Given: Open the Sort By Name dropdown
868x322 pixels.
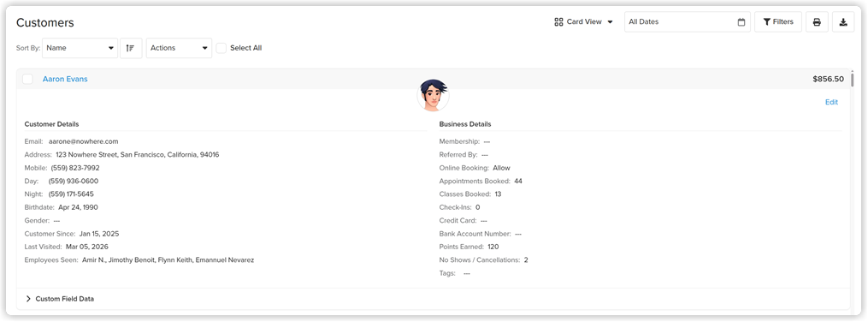Looking at the screenshot, I should pos(80,48).
